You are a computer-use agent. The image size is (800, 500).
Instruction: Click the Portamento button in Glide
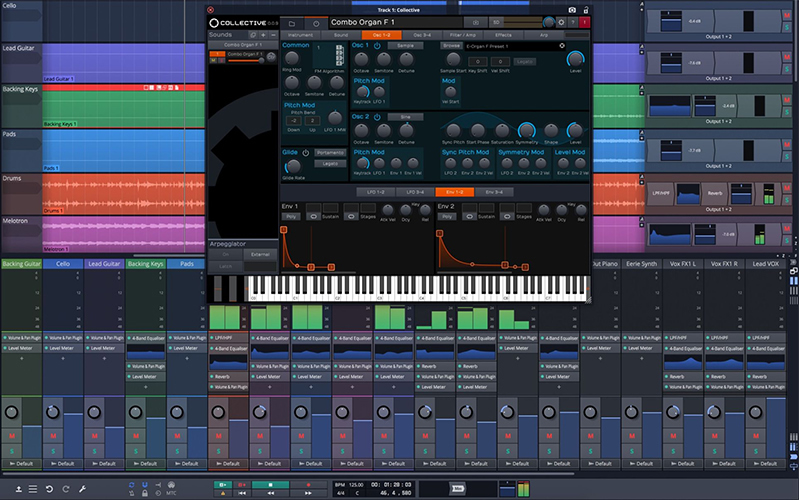pos(330,153)
